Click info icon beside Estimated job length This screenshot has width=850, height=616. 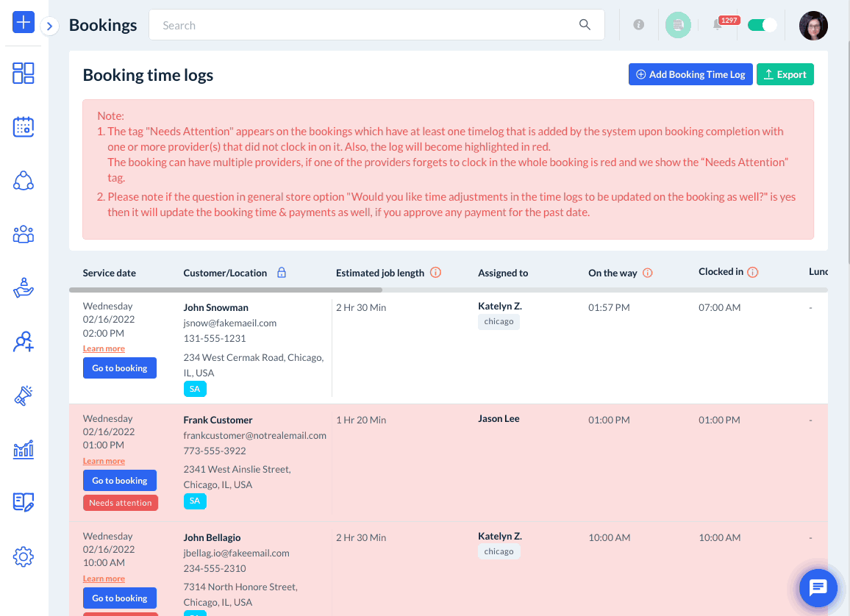(435, 273)
